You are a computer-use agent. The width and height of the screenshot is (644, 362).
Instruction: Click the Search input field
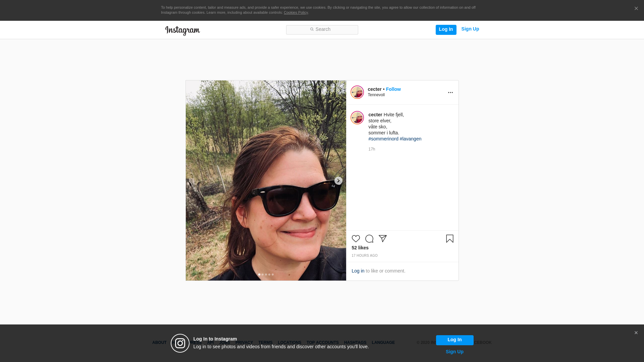322,30
